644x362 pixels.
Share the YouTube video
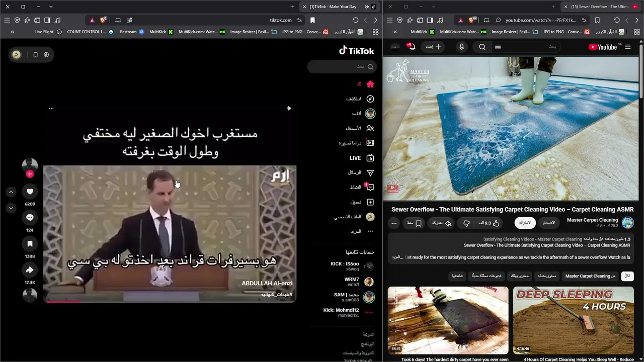tap(441, 223)
